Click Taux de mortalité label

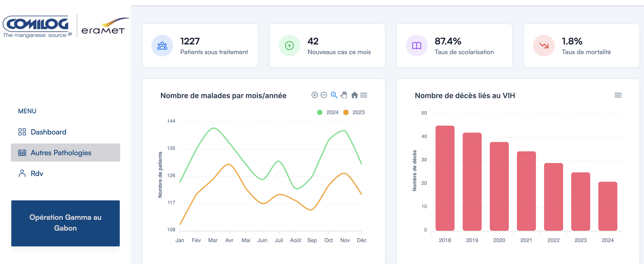click(586, 52)
